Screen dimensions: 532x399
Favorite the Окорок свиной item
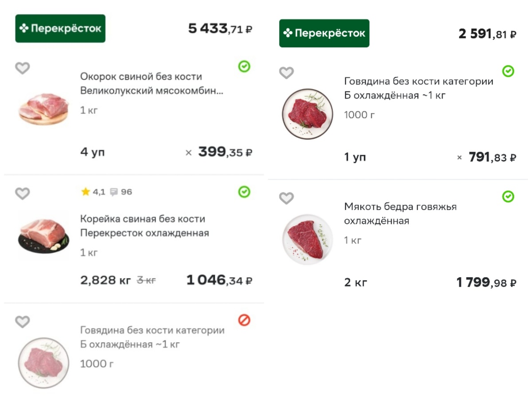tap(22, 68)
